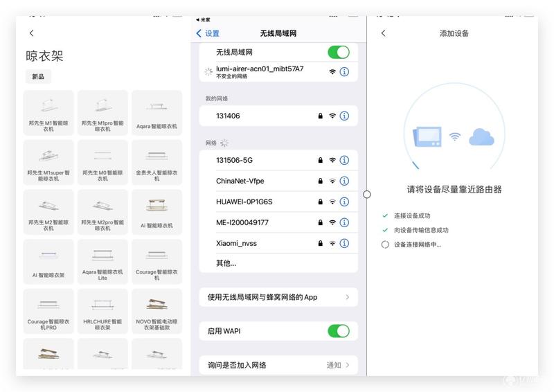The height and width of the screenshot is (392, 554).
Task: Select 金贵夫人智能晾衣机
Action: click(x=157, y=163)
